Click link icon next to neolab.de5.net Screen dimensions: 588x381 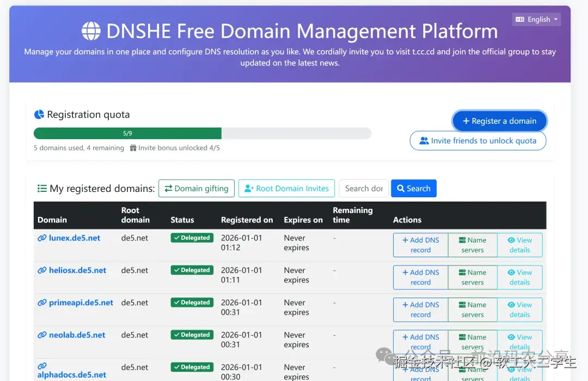point(42,335)
